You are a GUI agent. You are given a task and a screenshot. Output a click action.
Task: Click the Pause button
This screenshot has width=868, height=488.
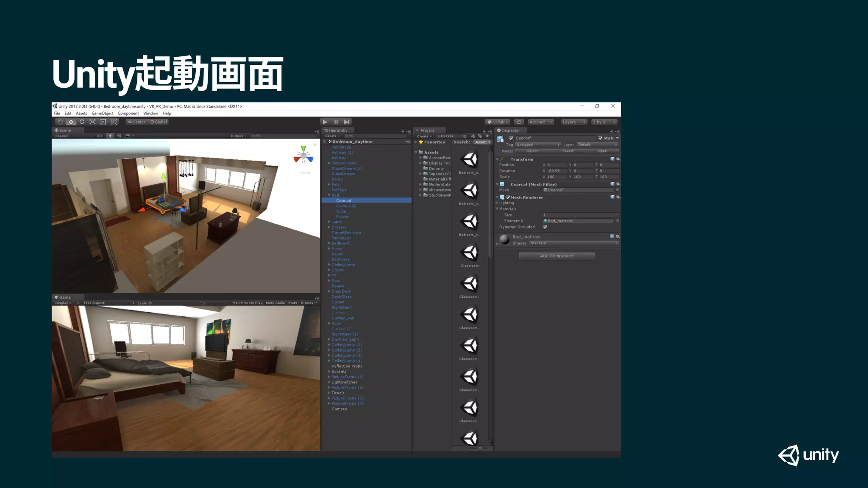pos(336,122)
